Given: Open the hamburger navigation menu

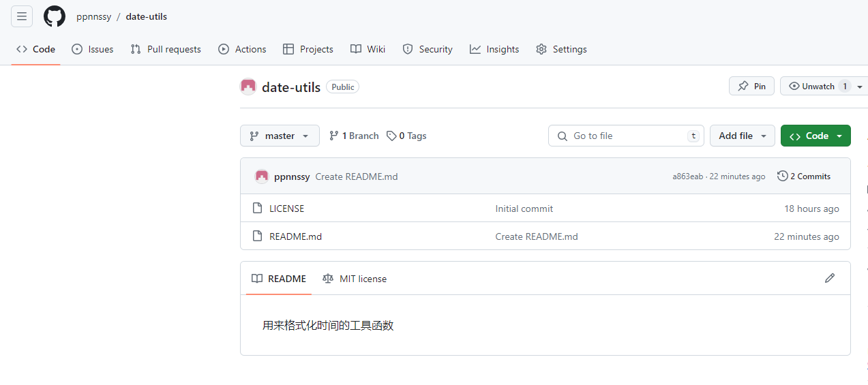Looking at the screenshot, I should [x=22, y=16].
